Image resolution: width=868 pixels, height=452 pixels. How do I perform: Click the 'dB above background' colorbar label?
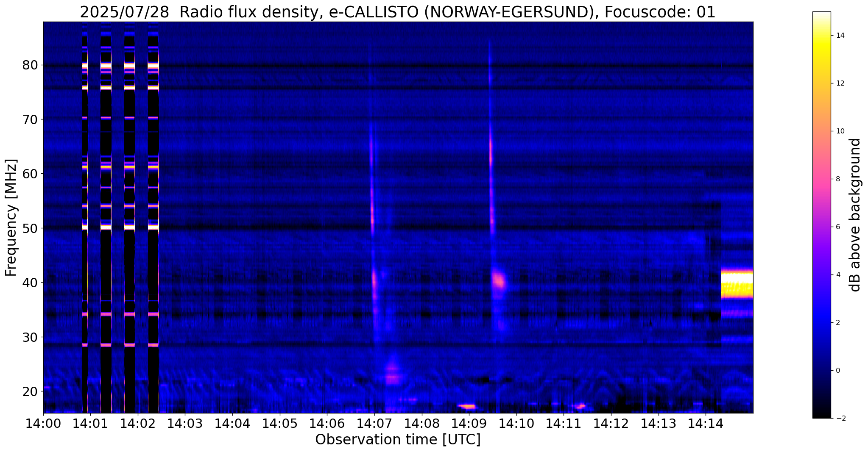(x=855, y=215)
